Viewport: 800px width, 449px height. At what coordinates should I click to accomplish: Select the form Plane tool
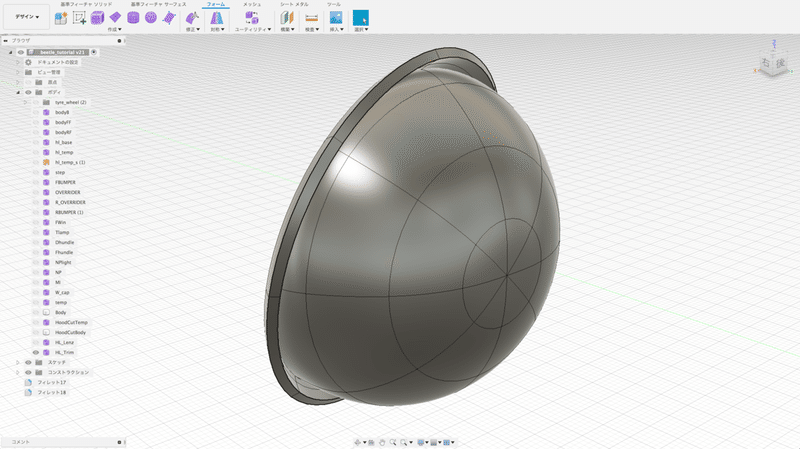point(115,17)
